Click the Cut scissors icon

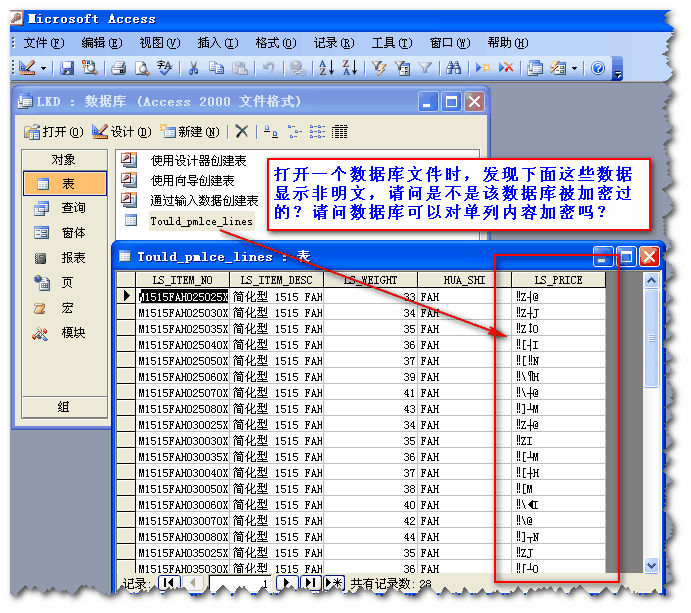tap(193, 68)
